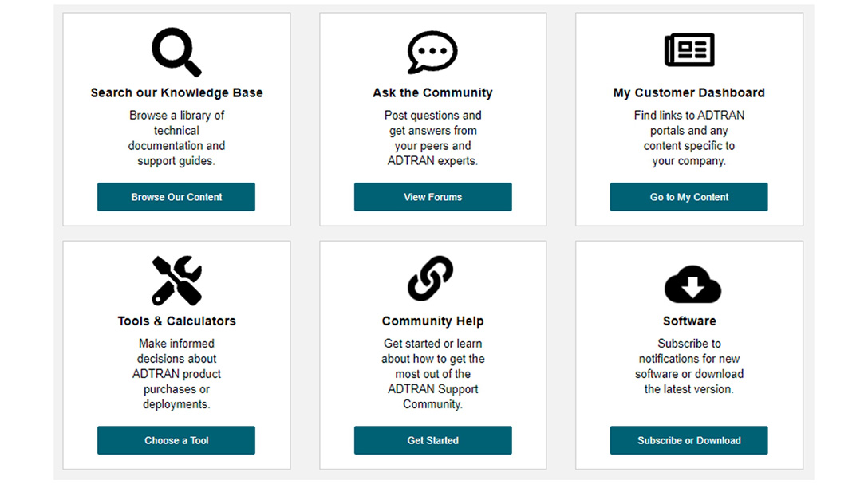
Task: Click the Software card description text
Action: pos(689,366)
